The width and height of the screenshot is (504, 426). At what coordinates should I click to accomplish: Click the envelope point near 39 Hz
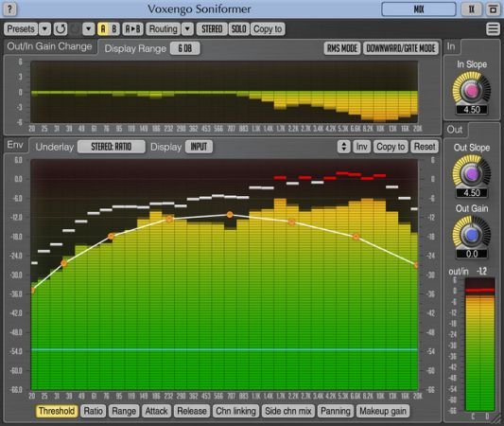click(64, 263)
